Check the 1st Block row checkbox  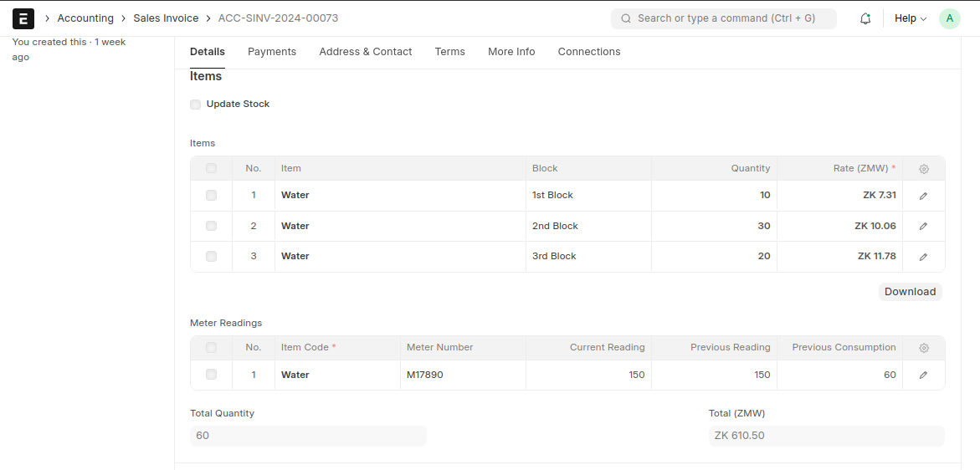(x=211, y=196)
